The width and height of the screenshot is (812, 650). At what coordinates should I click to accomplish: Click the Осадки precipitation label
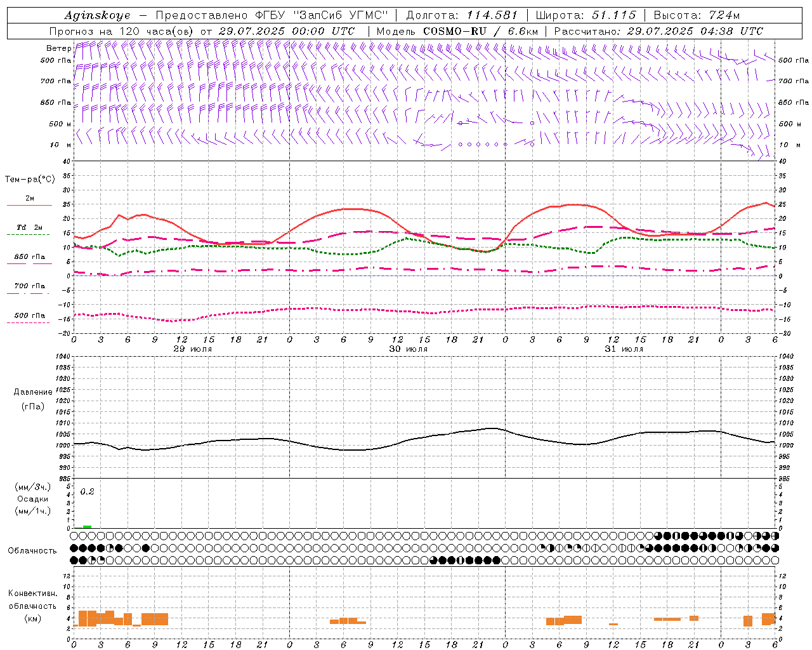pyautogui.click(x=33, y=499)
